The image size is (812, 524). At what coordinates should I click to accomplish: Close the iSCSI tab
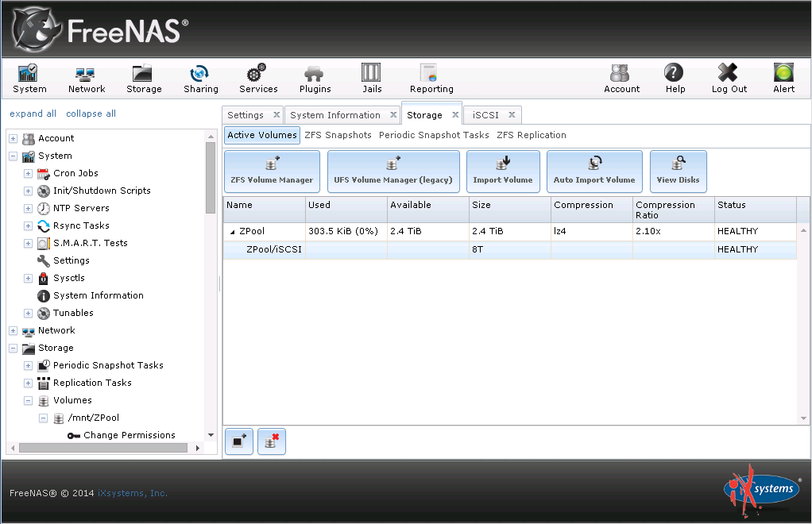[x=512, y=115]
